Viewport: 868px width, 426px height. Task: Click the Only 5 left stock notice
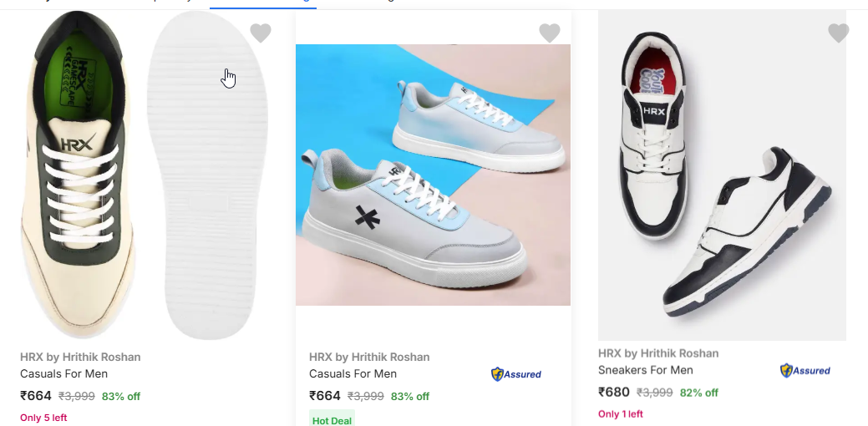43,418
